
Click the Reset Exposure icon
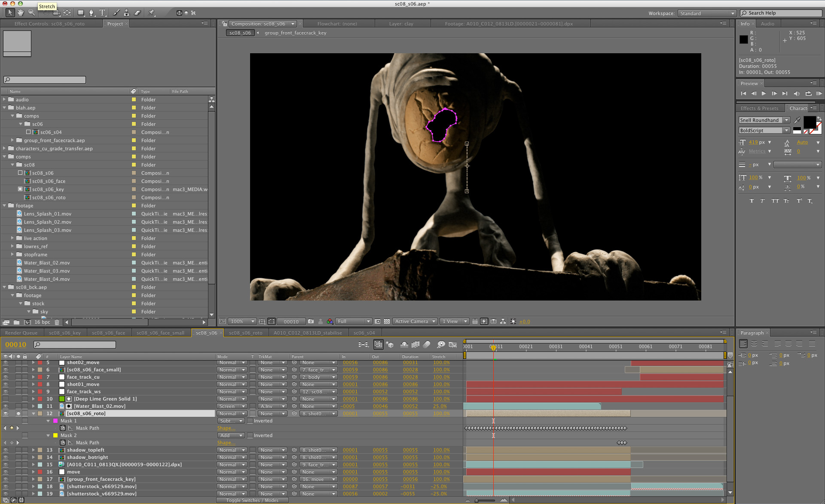(513, 321)
